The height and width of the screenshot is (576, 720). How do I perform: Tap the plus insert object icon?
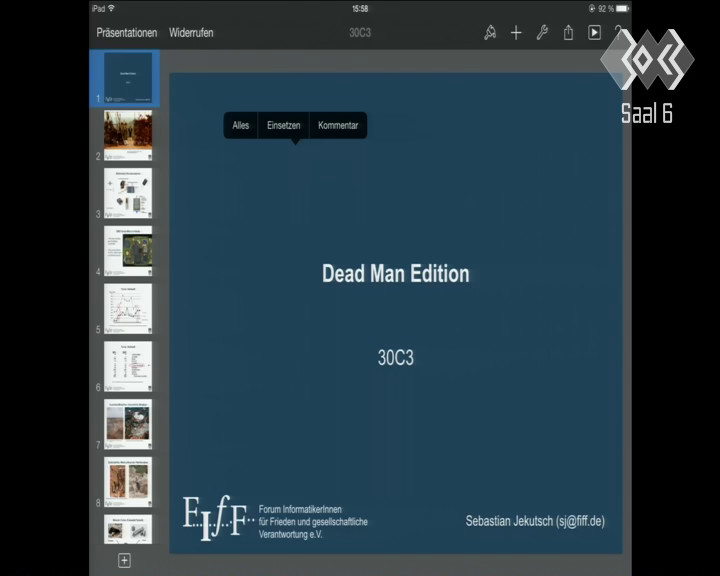click(516, 33)
